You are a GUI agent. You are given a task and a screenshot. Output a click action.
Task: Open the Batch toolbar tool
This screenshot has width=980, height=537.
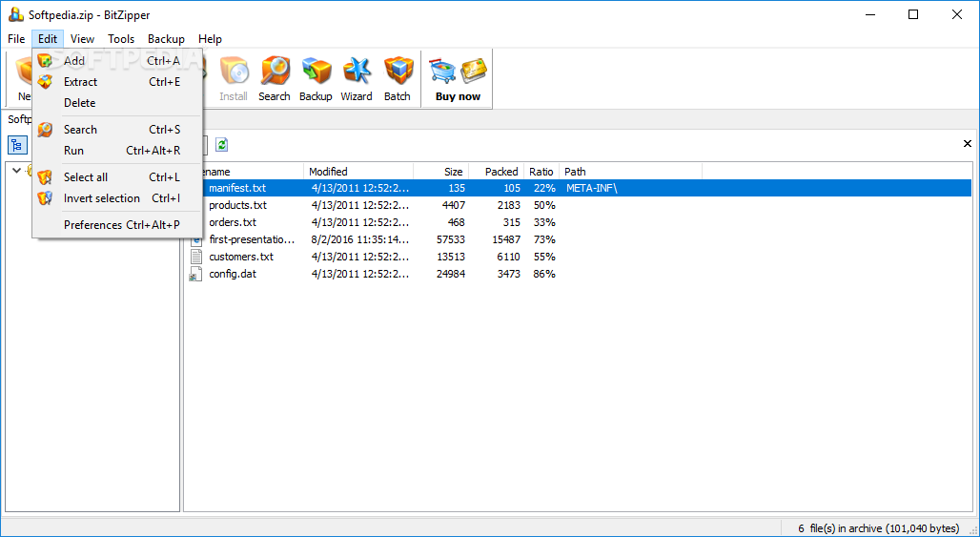(x=398, y=79)
